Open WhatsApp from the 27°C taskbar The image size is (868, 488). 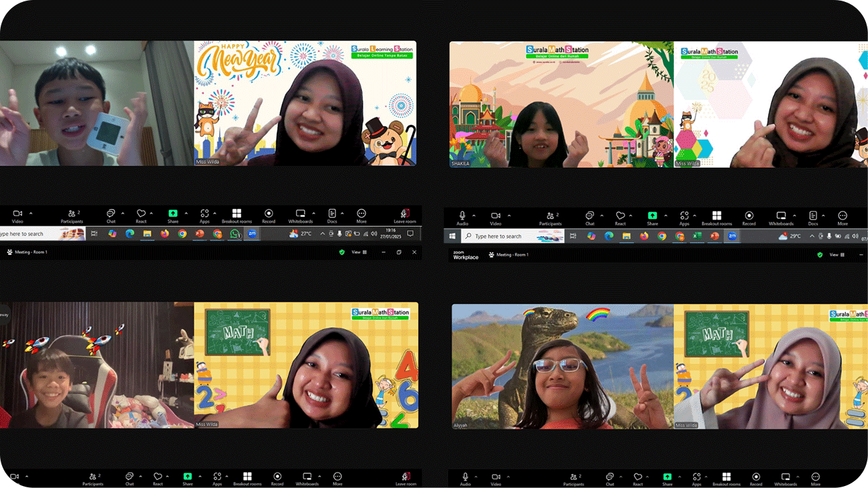coord(235,234)
